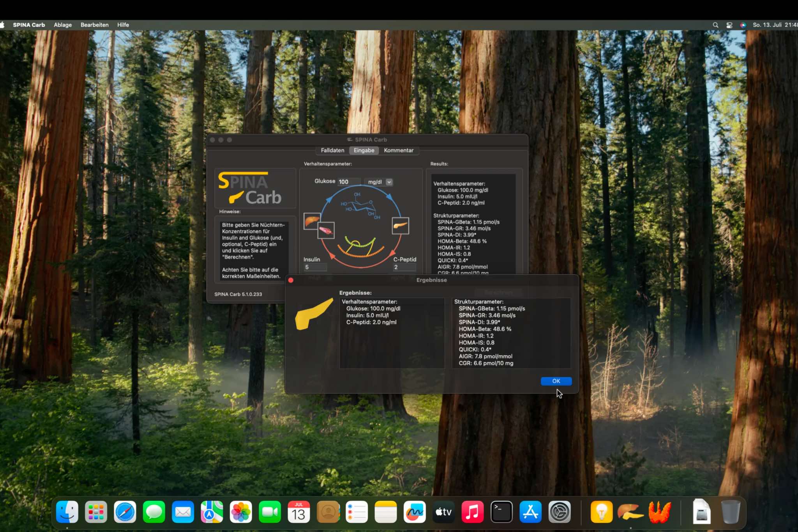
Task: Switch to the Falldaten tab
Action: tap(332, 150)
